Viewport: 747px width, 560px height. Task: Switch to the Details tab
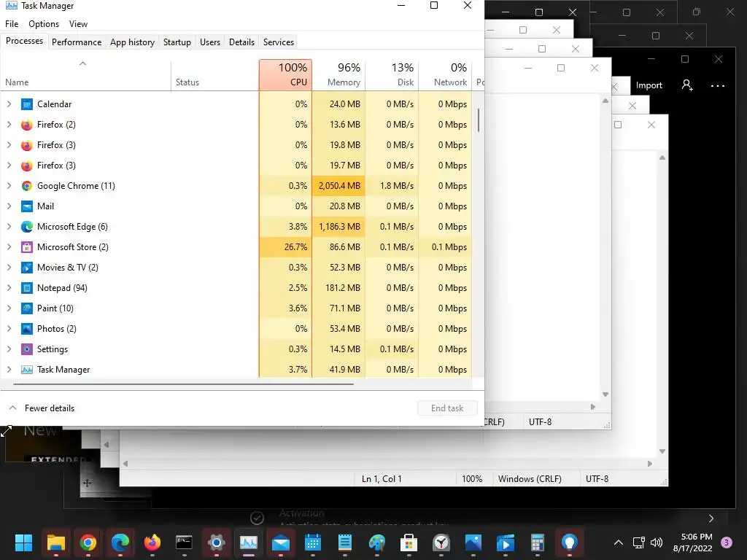click(242, 42)
